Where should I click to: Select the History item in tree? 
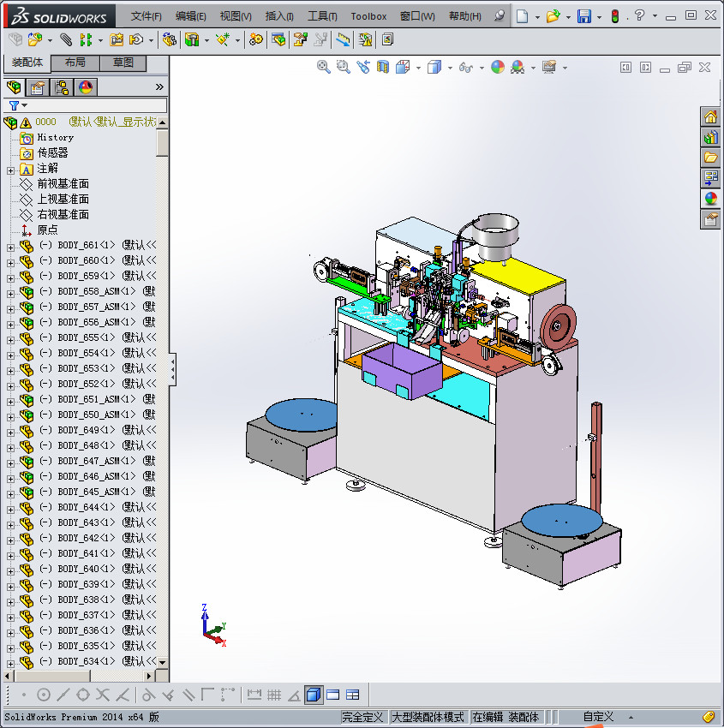click(55, 137)
